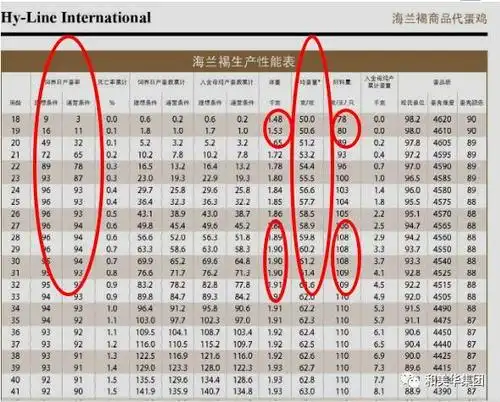Click egg weight cell '53.2'
500x402 pixels.
(307, 155)
